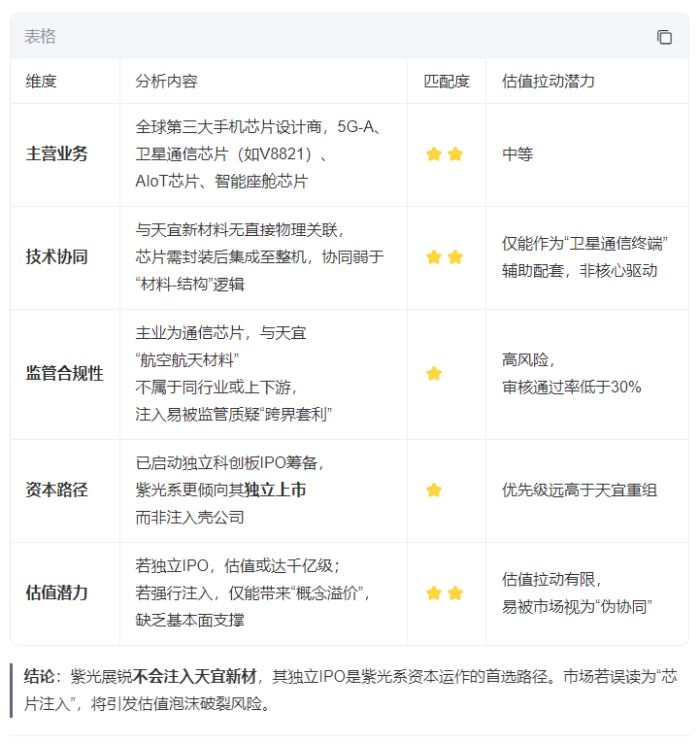Click the cell about 卫星通信终端 辅助配套
The image size is (700, 744).
pos(584,257)
